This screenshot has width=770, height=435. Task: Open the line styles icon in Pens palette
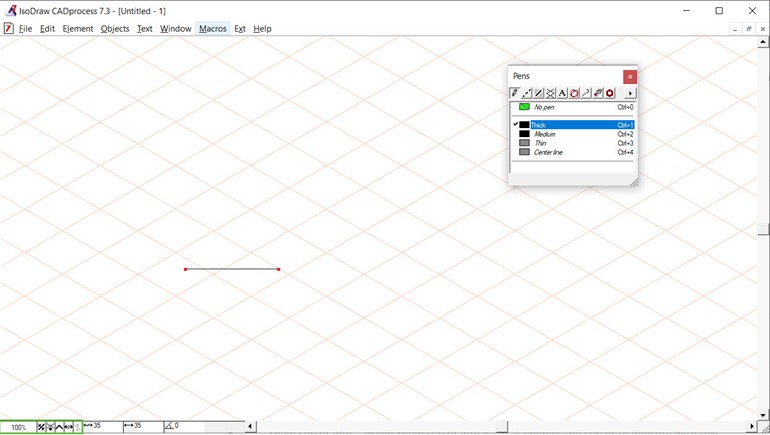click(x=526, y=93)
